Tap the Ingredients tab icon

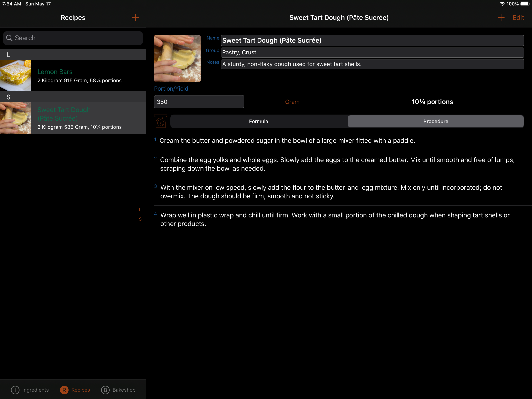pyautogui.click(x=15, y=390)
